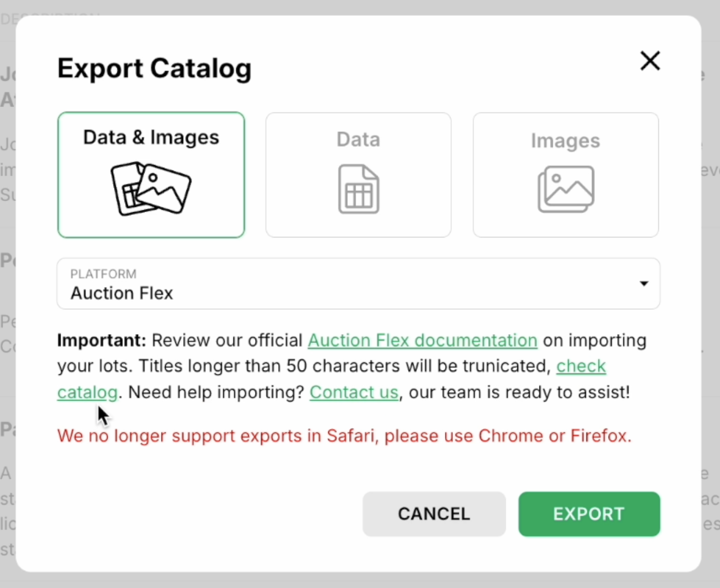Select the "Data & Images" option label

(151, 137)
